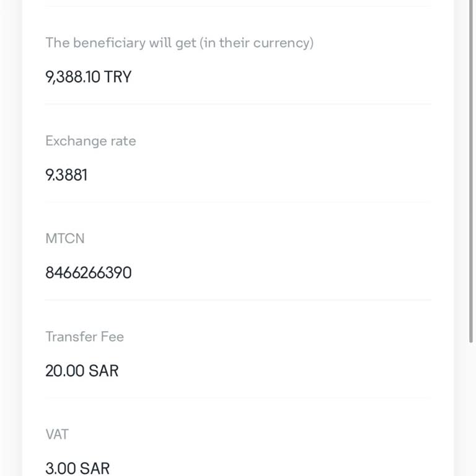Image resolution: width=476 pixels, height=476 pixels.
Task: Click the vertical scrollbar thumb
Action: click(472, 170)
